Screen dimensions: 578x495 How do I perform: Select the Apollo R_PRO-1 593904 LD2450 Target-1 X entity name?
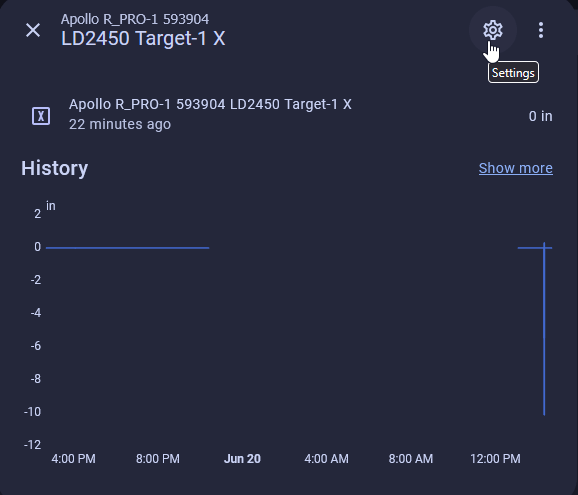pyautogui.click(x=210, y=104)
